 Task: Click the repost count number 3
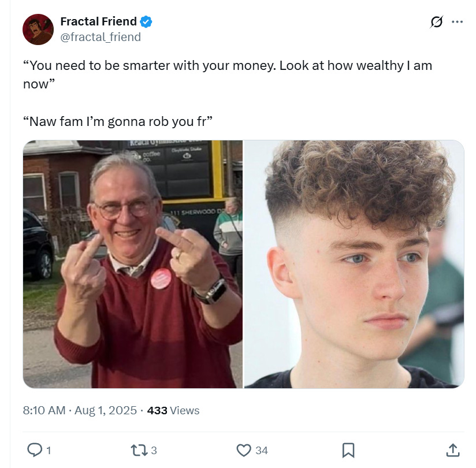coord(154,451)
